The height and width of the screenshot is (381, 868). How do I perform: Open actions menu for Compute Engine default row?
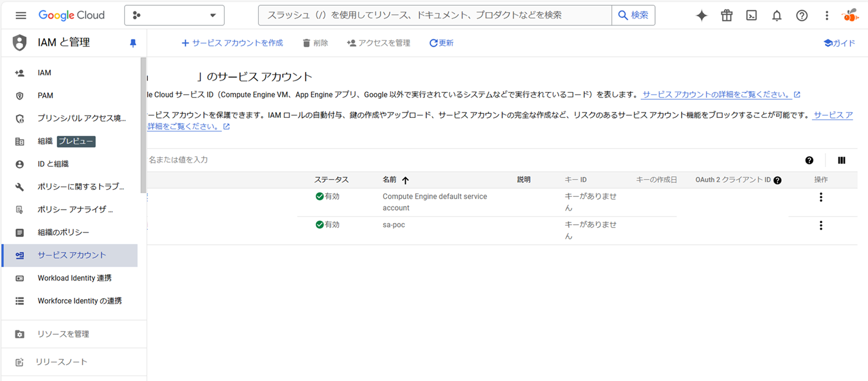tap(820, 197)
